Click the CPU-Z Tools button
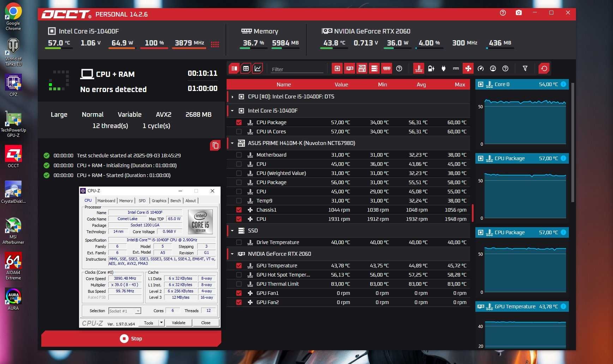Screen dimensions: 613x364 [x=149, y=323]
